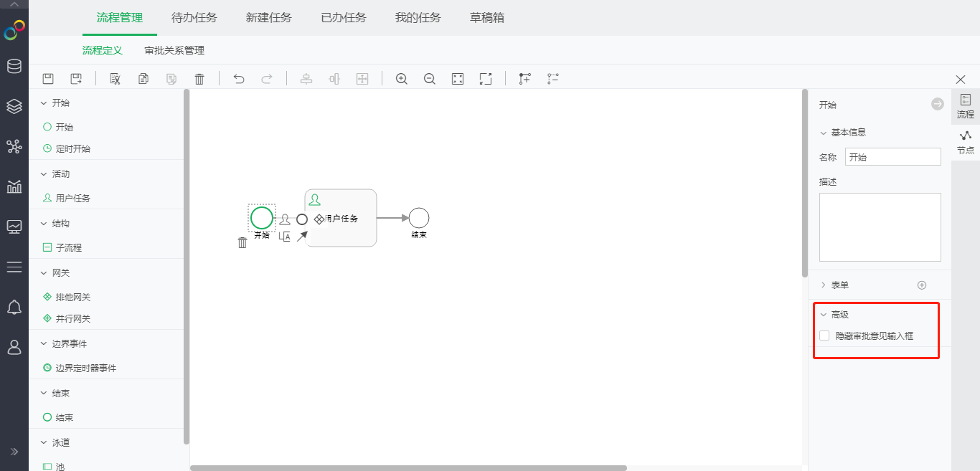Click the Copy toolbar icon

click(143, 79)
